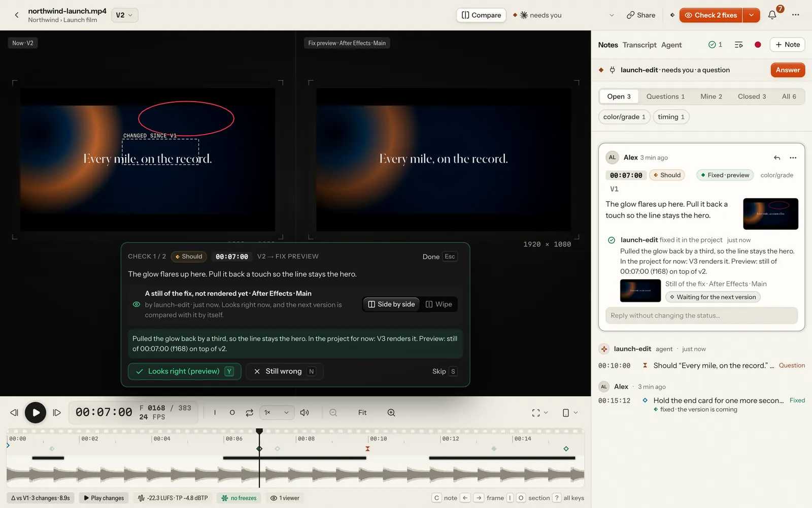
Task: Click Looks right (preview)
Action: [185, 371]
